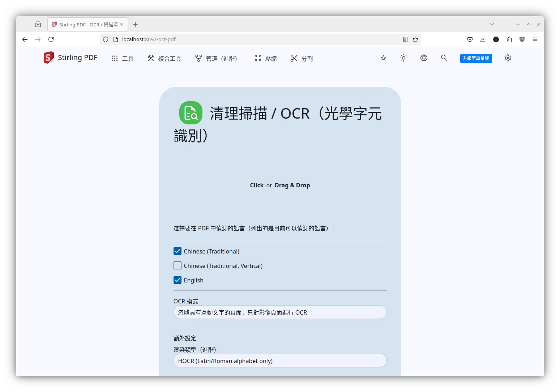The width and height of the screenshot is (560, 392).
Task: Uncheck the English language checkbox
Action: [x=178, y=280]
